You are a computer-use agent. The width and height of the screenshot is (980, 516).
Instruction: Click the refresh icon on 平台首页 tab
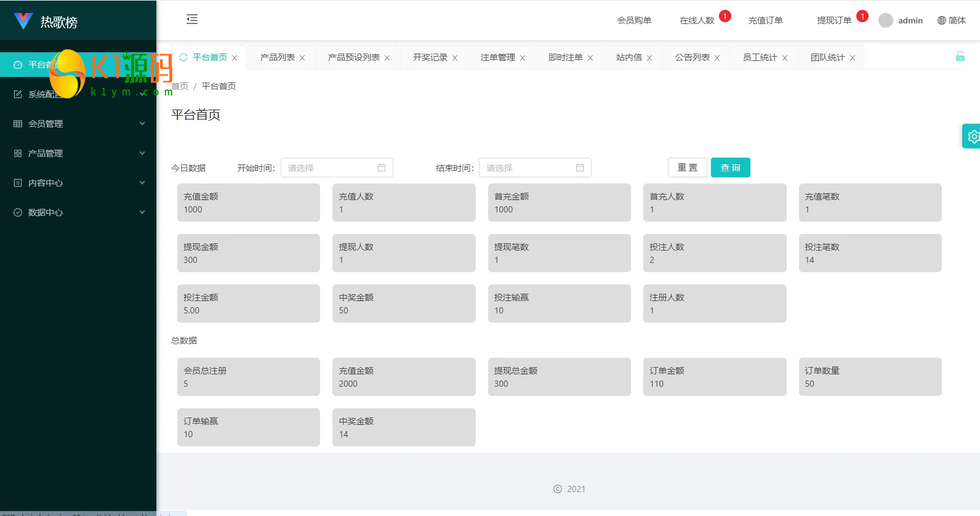(x=183, y=57)
